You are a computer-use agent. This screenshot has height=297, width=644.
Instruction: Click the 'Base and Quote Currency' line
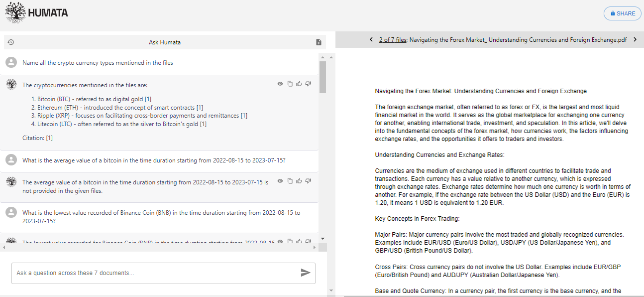pos(498,291)
